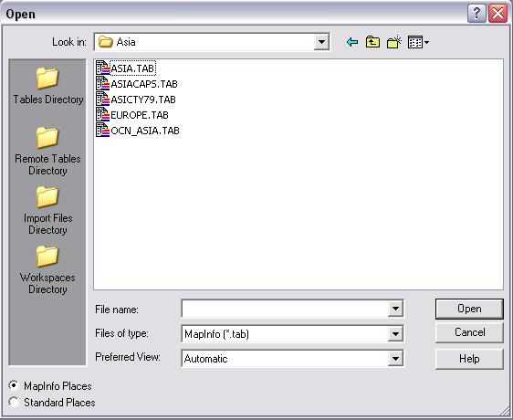Click the Help button

pyautogui.click(x=469, y=359)
